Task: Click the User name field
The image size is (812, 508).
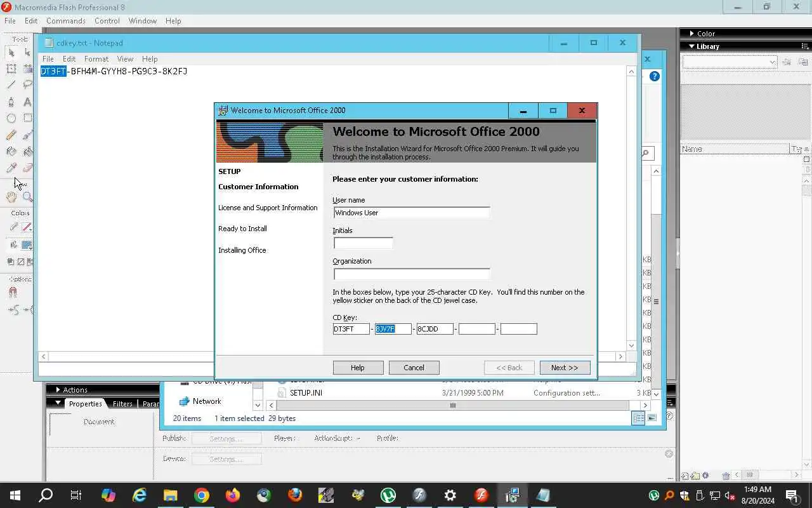Action: click(412, 213)
